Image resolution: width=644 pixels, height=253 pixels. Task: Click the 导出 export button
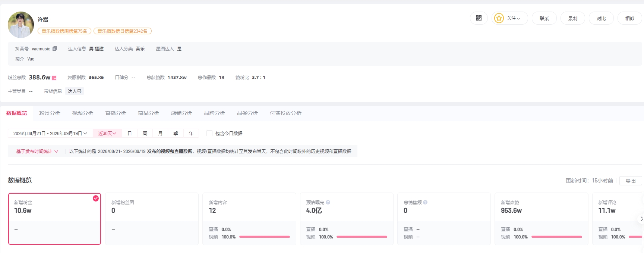coord(631,181)
